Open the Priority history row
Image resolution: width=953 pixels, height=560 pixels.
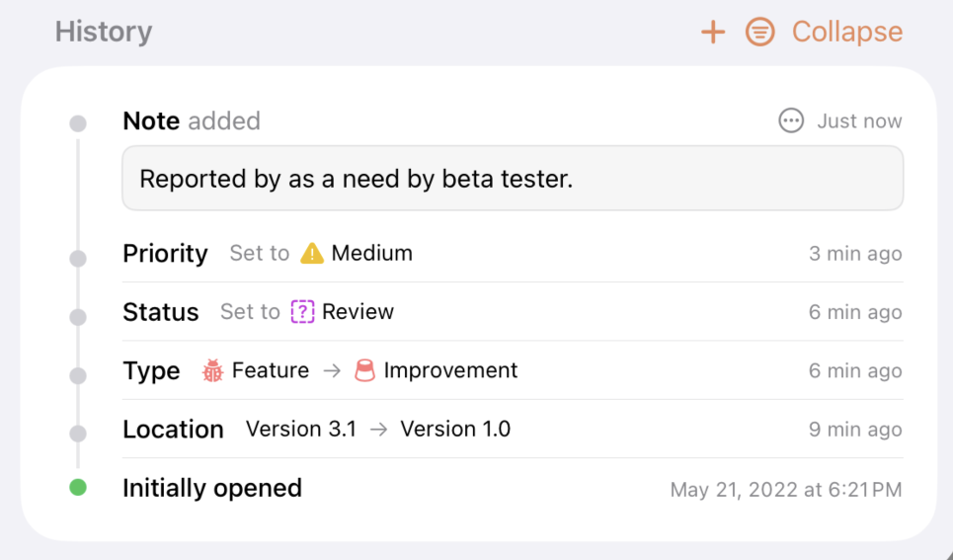[x=513, y=253]
